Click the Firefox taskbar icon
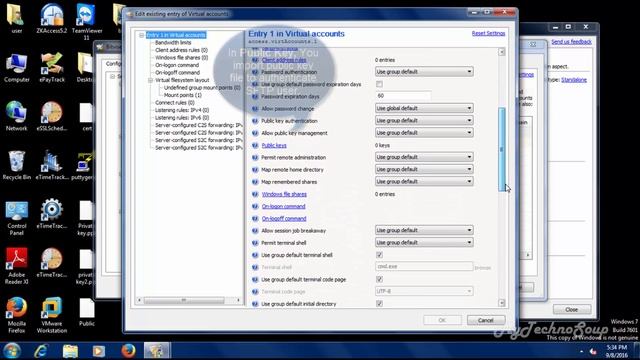The width and height of the screenshot is (640, 360). coord(128,351)
